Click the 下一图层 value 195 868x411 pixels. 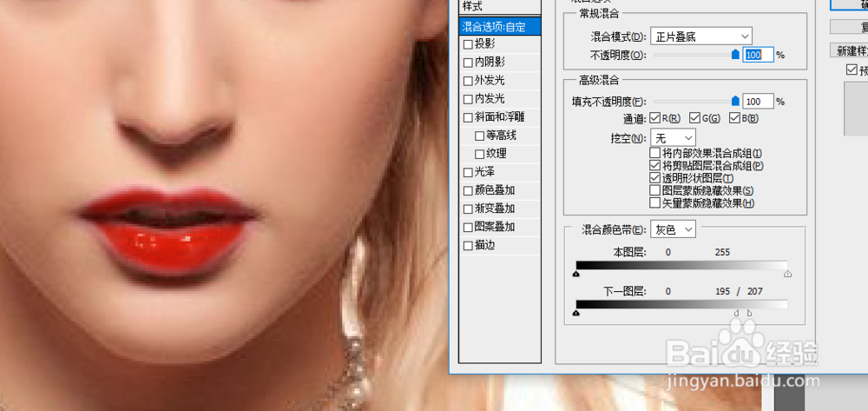click(x=722, y=292)
